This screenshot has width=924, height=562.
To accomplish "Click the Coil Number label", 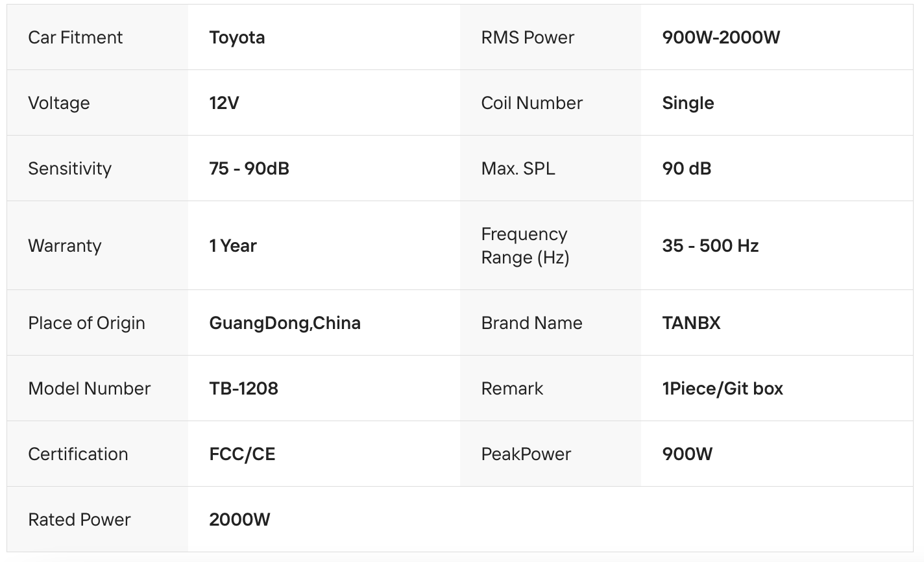I will tap(532, 103).
